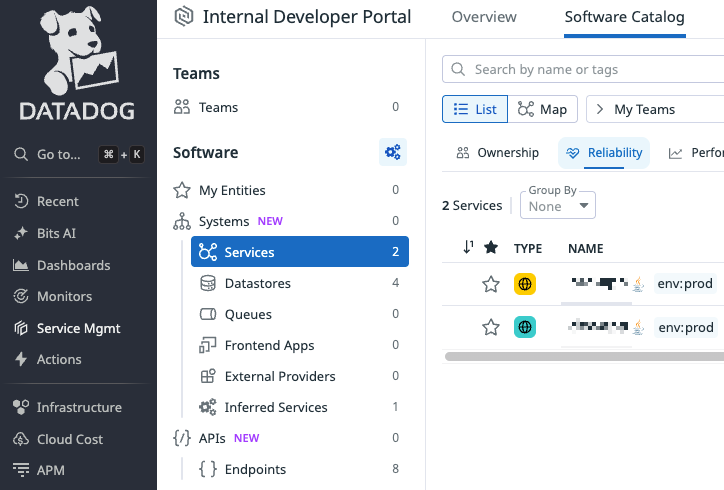Sort by the TYPE column header
The width and height of the screenshot is (724, 490).
(528, 248)
